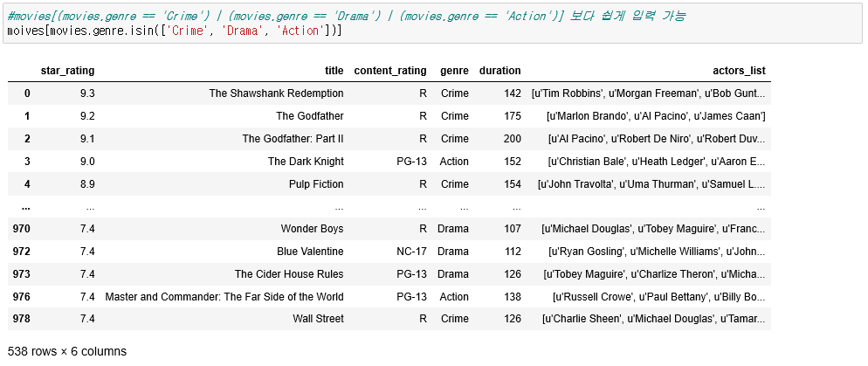Click the John Travolta actors list cell
The image size is (868, 366).
[x=651, y=184]
